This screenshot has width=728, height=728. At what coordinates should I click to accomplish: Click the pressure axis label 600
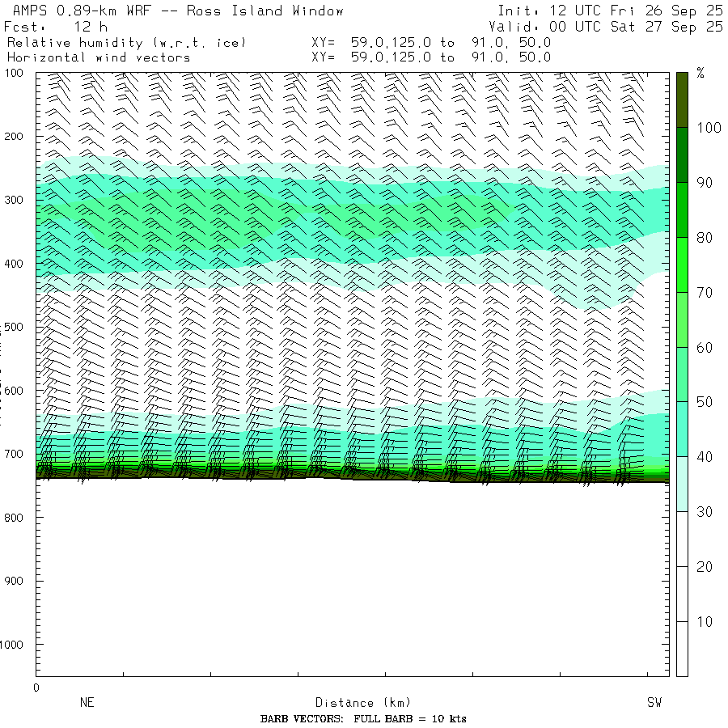coord(14,391)
